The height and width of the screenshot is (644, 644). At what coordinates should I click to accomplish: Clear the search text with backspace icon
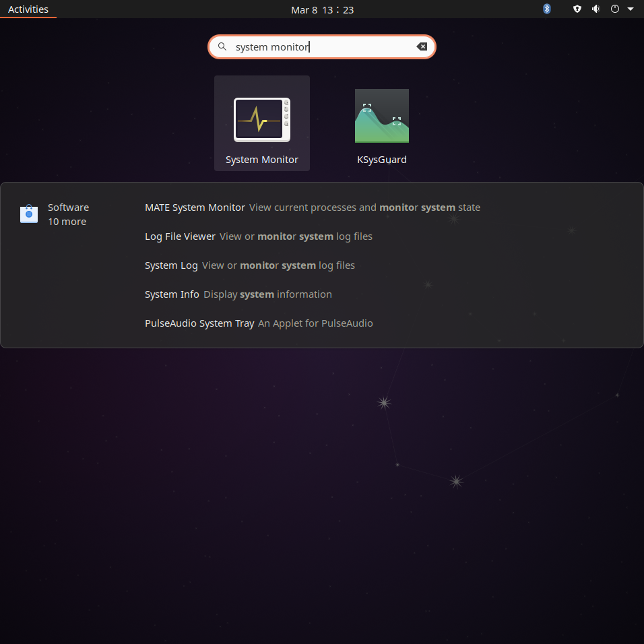pyautogui.click(x=422, y=47)
